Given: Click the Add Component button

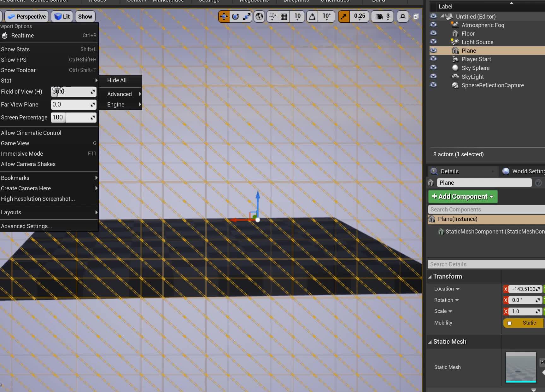Looking at the screenshot, I should coord(462,196).
